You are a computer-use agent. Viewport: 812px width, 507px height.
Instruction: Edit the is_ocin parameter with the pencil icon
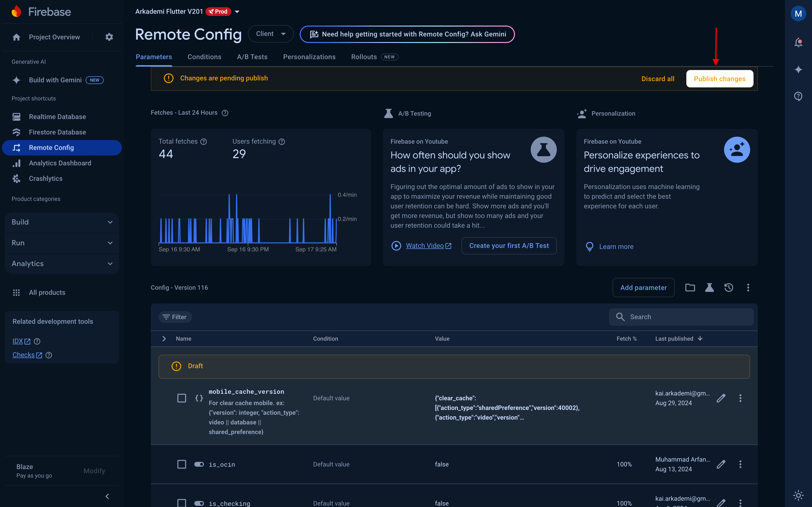point(721,464)
